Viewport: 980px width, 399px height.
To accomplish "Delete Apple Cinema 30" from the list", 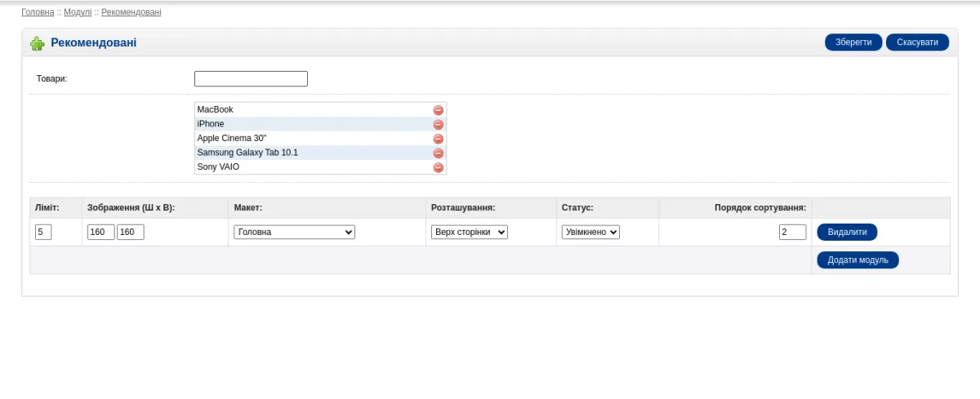I will (x=438, y=139).
